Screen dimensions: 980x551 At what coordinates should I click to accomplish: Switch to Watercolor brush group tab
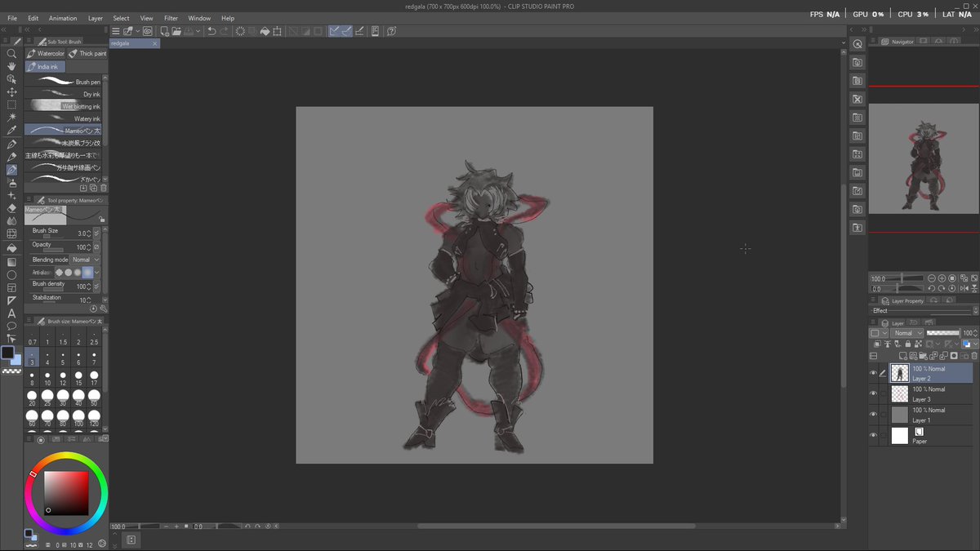pos(46,54)
